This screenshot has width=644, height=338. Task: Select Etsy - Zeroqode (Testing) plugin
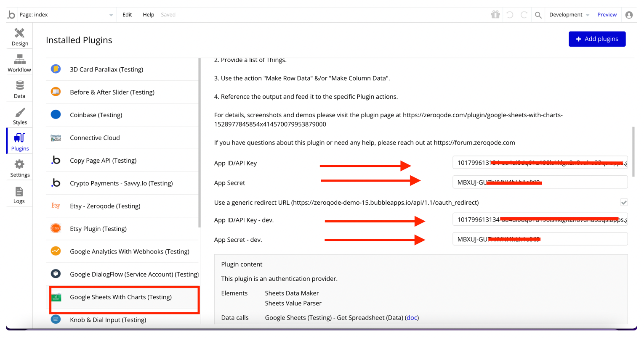(122, 206)
